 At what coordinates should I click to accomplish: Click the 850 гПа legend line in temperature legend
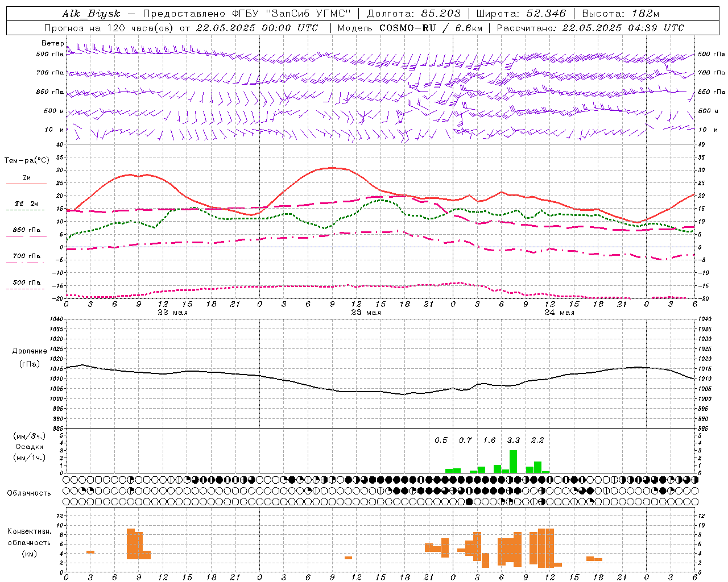tap(26, 236)
